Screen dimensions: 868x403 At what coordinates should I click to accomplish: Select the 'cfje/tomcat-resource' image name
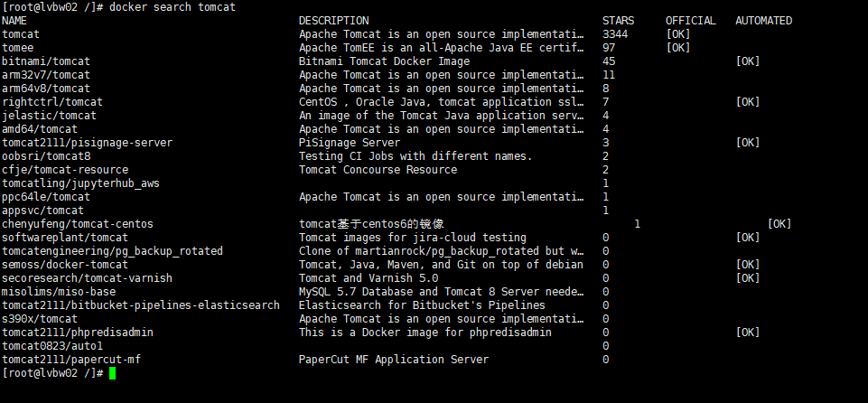pyautogui.click(x=65, y=170)
